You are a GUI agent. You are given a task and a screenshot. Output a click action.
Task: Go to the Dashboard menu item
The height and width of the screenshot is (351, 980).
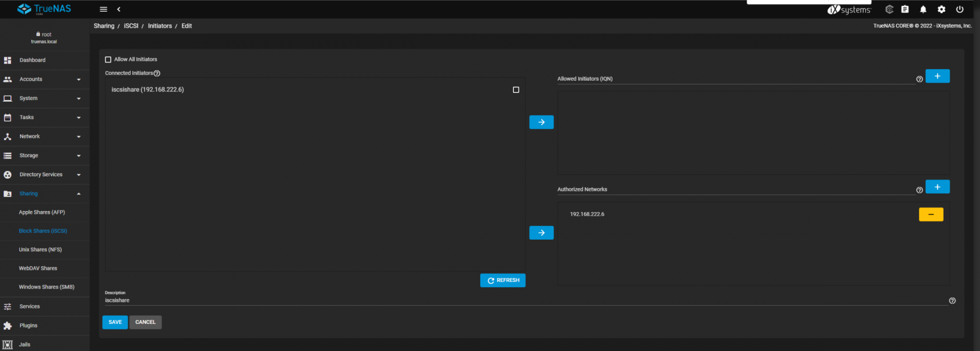(x=33, y=60)
